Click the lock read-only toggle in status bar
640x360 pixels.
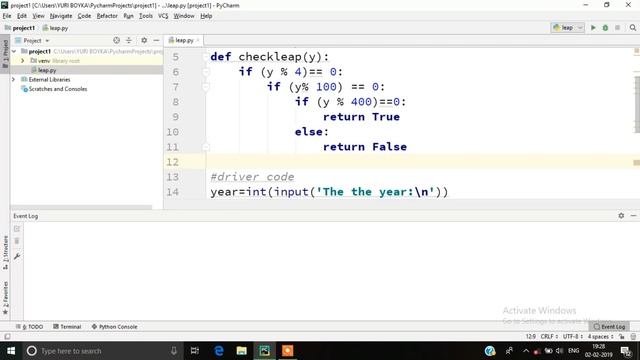click(x=622, y=337)
